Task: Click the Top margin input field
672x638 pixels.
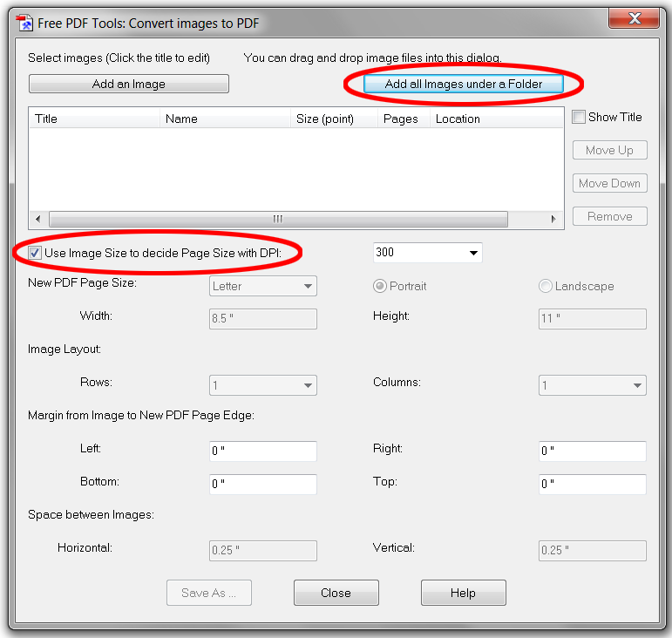Action: (593, 485)
